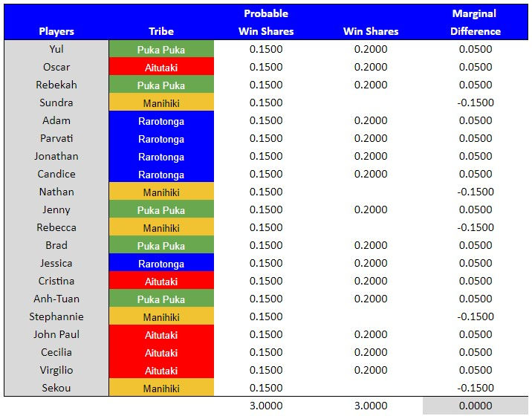This screenshot has width=532, height=416.
Task: Select the Marginal Difference column header
Action: coord(476,22)
